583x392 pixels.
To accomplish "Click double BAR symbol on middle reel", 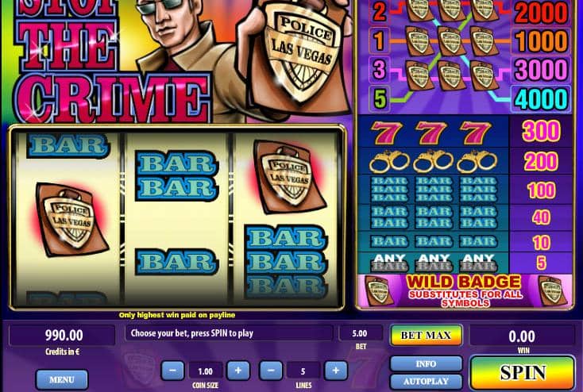I will [x=176, y=175].
